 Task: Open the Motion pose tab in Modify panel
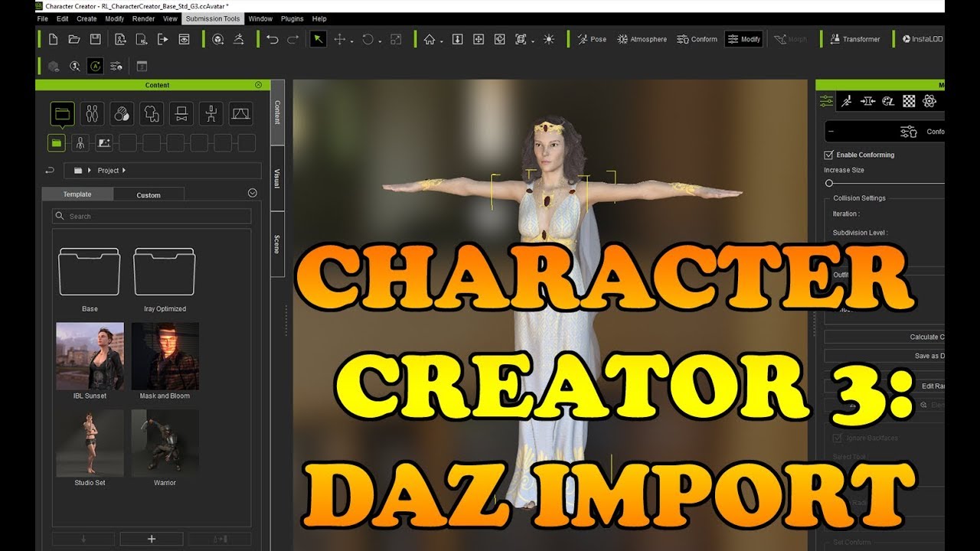[847, 101]
